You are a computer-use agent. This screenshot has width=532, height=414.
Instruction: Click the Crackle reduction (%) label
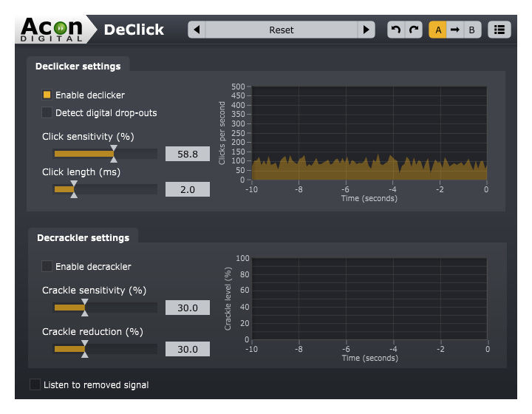click(x=92, y=332)
